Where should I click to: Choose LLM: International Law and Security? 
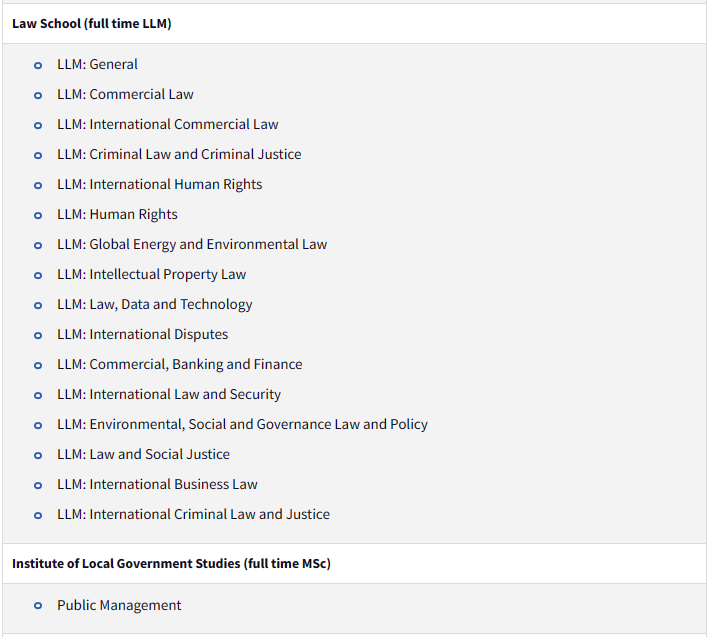(169, 394)
